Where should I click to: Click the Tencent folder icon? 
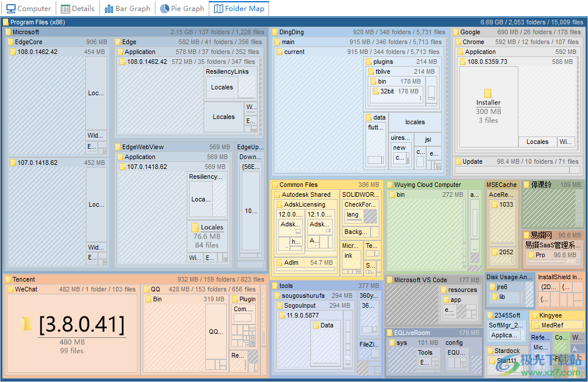click(x=8, y=279)
